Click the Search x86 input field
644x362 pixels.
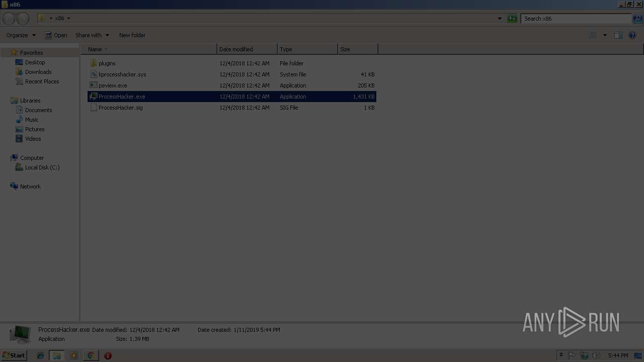(x=576, y=19)
